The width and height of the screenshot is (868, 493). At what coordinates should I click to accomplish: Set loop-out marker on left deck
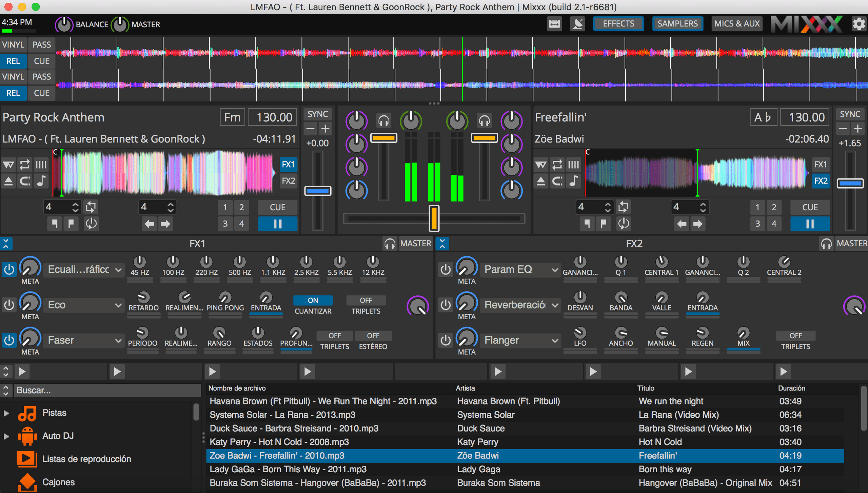(71, 224)
